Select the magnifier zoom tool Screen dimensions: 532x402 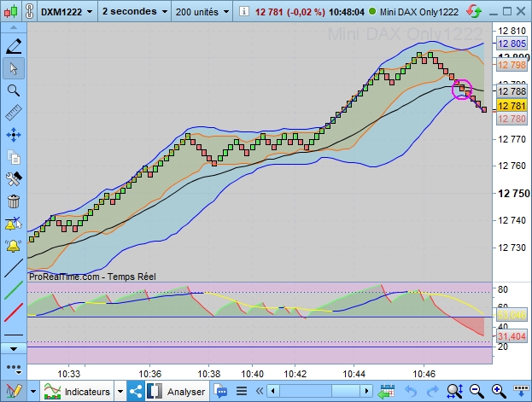[14, 90]
